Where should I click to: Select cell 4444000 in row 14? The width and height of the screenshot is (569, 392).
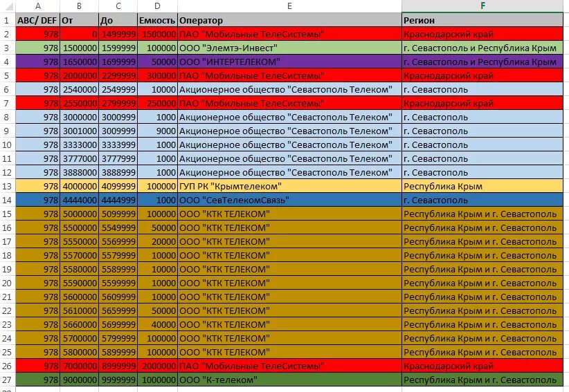click(79, 200)
